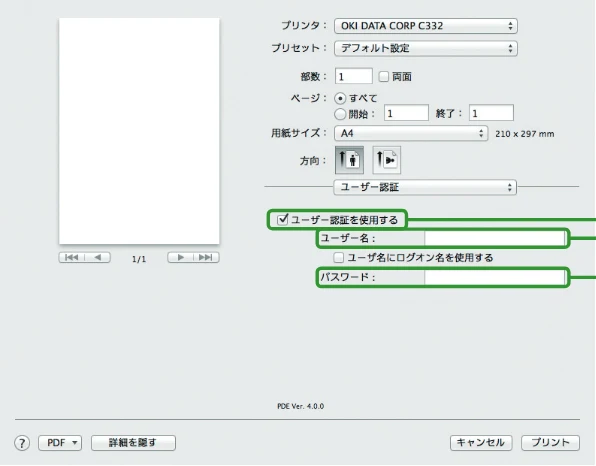
Task: Open 用紙サイズ dropdown A4
Action: (x=411, y=133)
